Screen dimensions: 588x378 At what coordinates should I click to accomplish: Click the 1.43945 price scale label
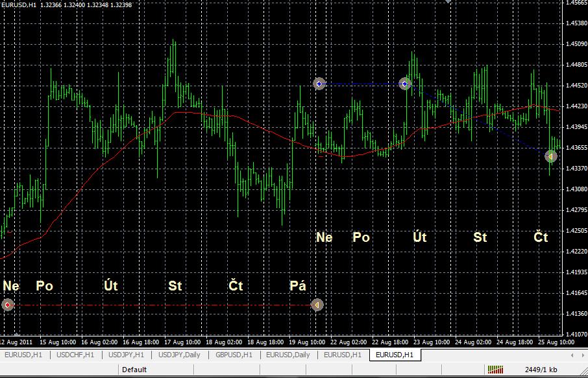point(576,127)
